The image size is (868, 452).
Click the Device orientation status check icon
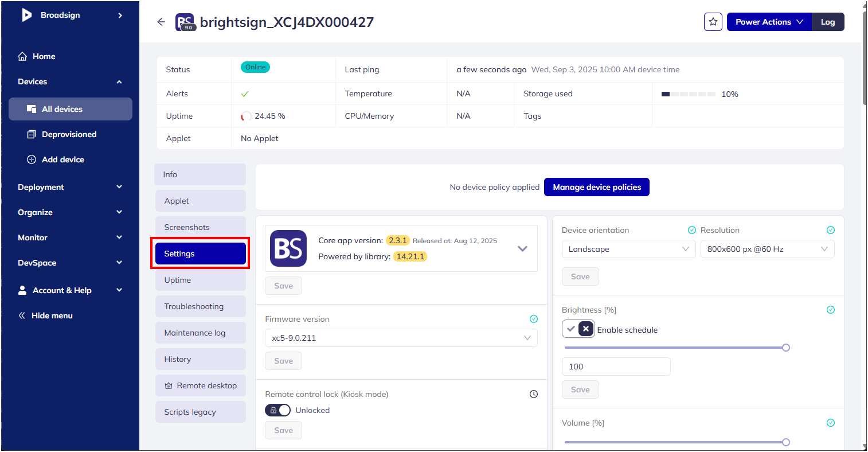pos(692,230)
